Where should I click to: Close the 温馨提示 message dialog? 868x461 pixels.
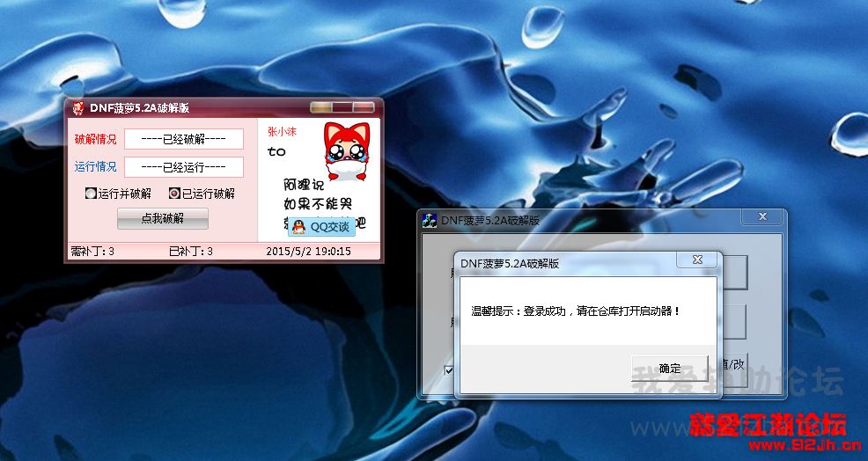pyautogui.click(x=697, y=260)
